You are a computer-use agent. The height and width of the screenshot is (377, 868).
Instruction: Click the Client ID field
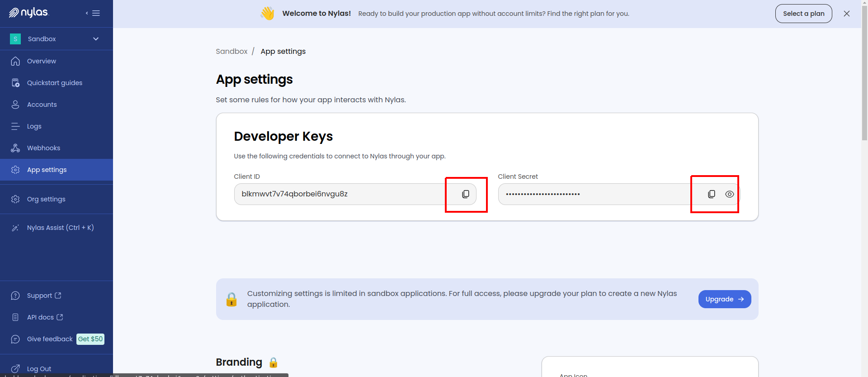pyautogui.click(x=355, y=194)
